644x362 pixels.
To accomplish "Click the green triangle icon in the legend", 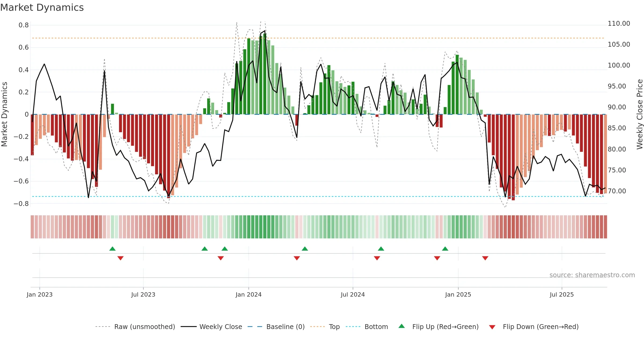I will (x=402, y=326).
